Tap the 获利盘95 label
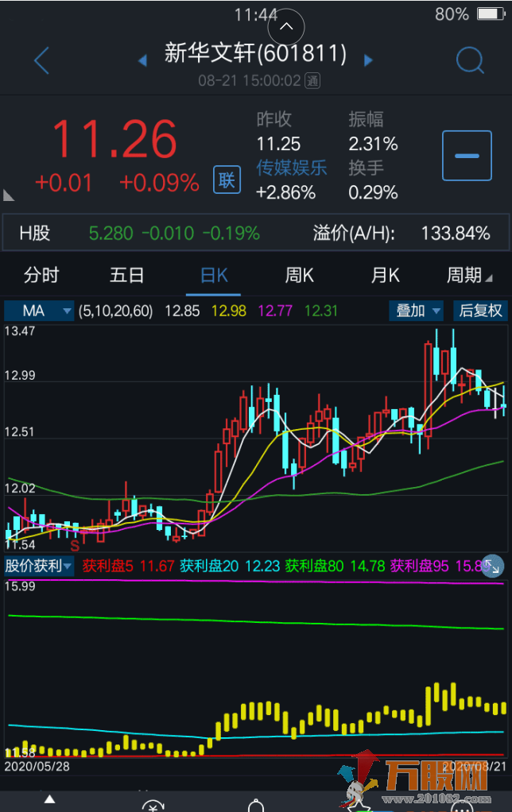Image resolution: width=512 pixels, height=812 pixels. pos(419,566)
